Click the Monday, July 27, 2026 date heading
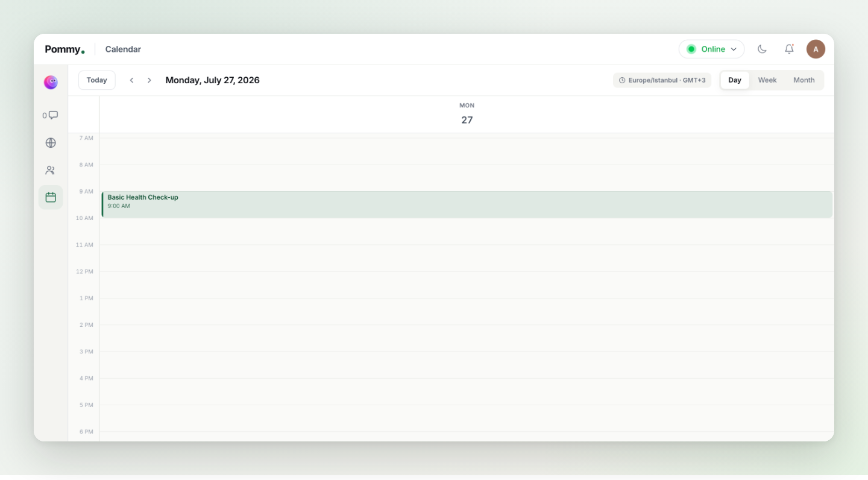Image resolution: width=868 pixels, height=480 pixels. pyautogui.click(x=212, y=80)
